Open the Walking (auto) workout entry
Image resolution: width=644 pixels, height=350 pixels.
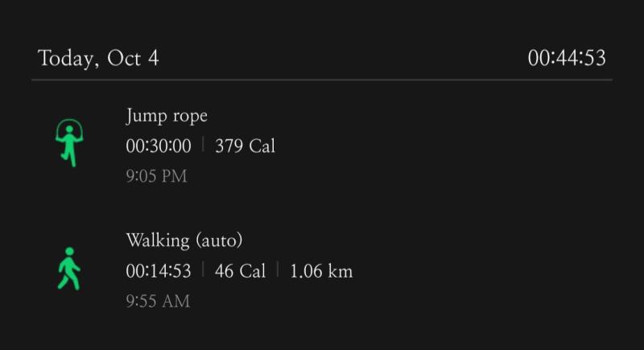322,270
